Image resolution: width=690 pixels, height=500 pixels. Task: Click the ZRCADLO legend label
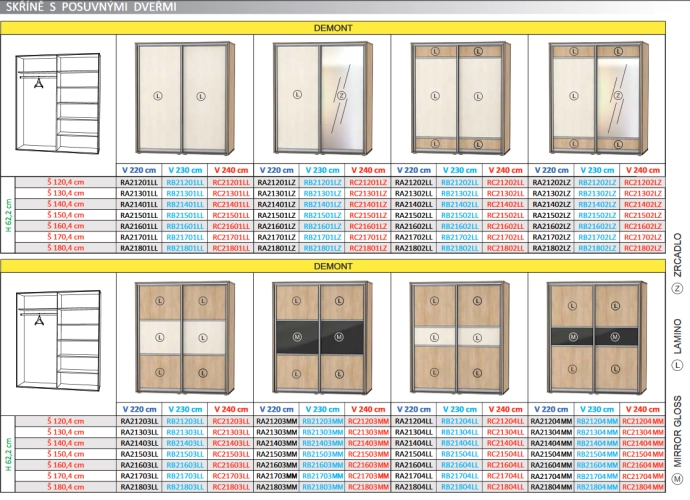click(x=678, y=255)
